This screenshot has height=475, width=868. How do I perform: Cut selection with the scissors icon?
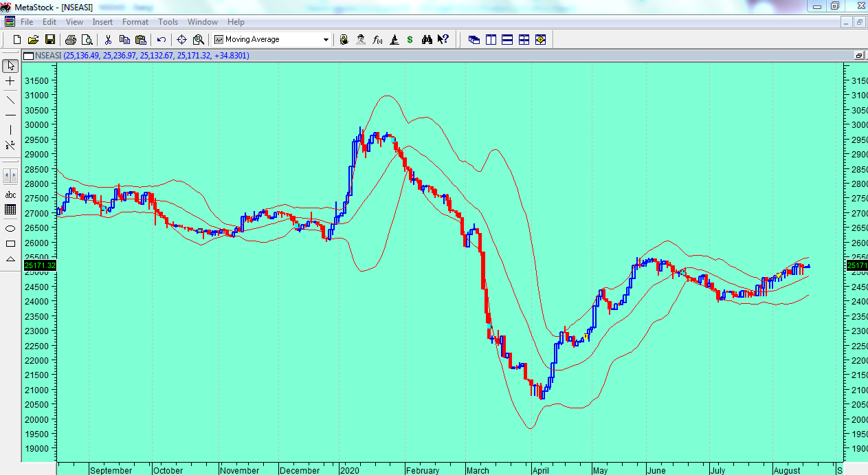click(108, 40)
